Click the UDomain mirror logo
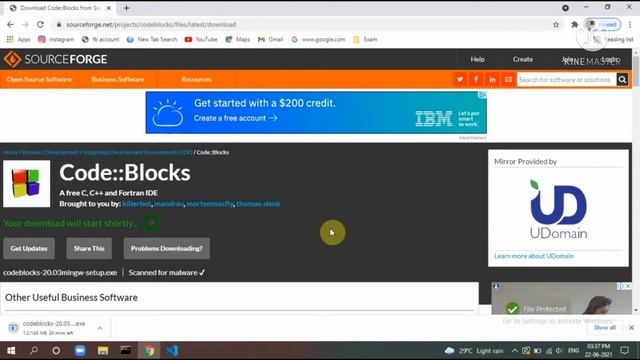Image resolution: width=640 pixels, height=360 pixels. (x=558, y=209)
